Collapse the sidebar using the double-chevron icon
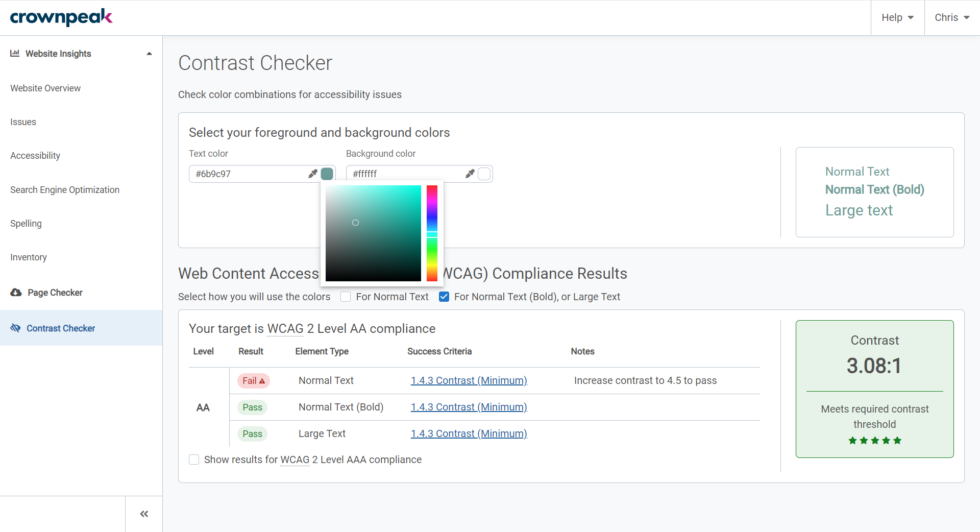This screenshot has width=980, height=532. pos(143,514)
